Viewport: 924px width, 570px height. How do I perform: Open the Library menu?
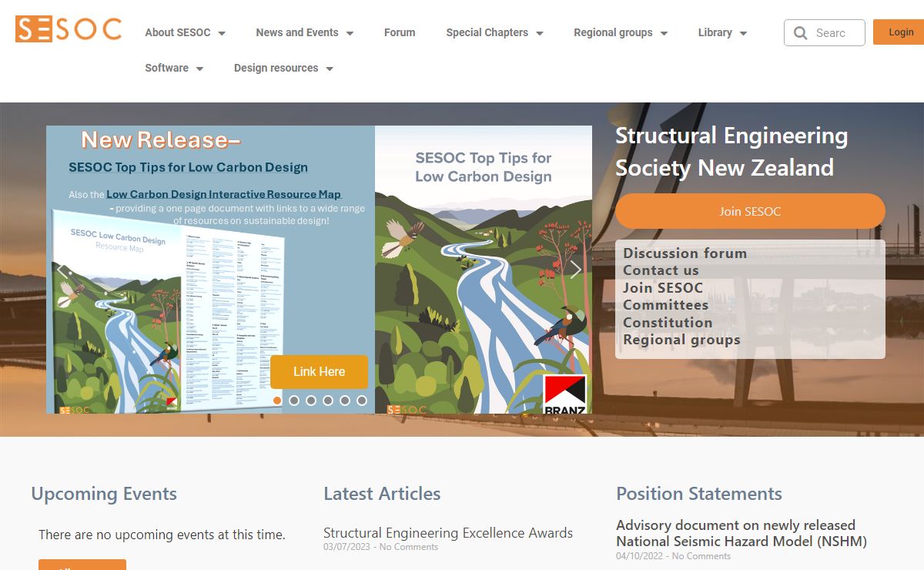pos(715,32)
